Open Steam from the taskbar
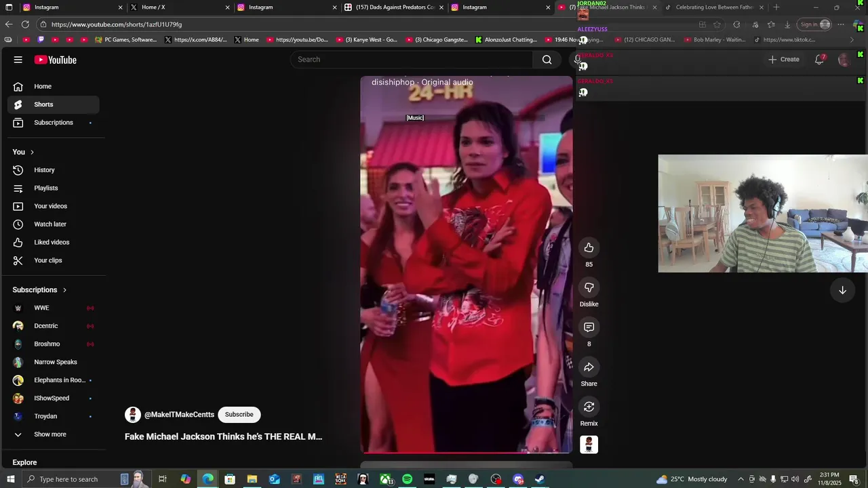868x488 pixels. (x=540, y=479)
